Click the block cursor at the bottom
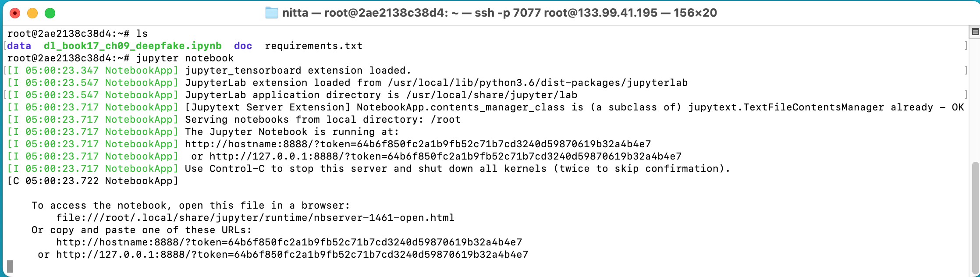This screenshot has height=277, width=980. click(x=10, y=266)
